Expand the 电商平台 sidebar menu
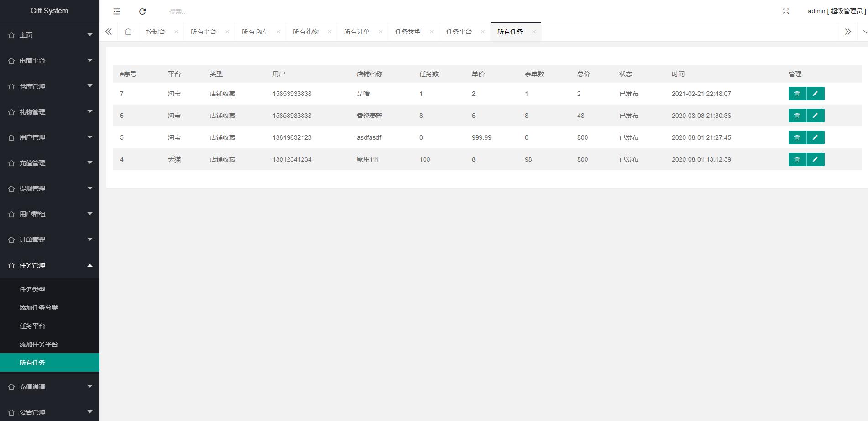868x421 pixels. pyautogui.click(x=50, y=61)
